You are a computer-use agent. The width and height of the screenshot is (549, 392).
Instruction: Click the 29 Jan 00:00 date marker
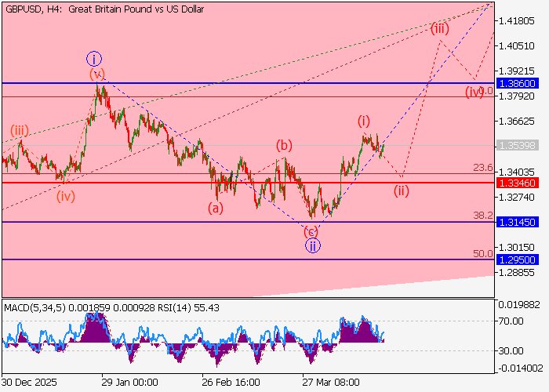(x=129, y=383)
